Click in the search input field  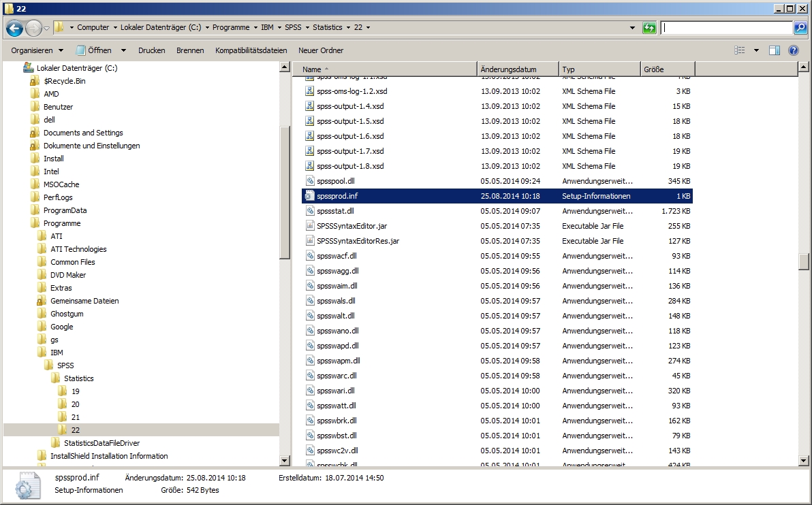click(726, 28)
